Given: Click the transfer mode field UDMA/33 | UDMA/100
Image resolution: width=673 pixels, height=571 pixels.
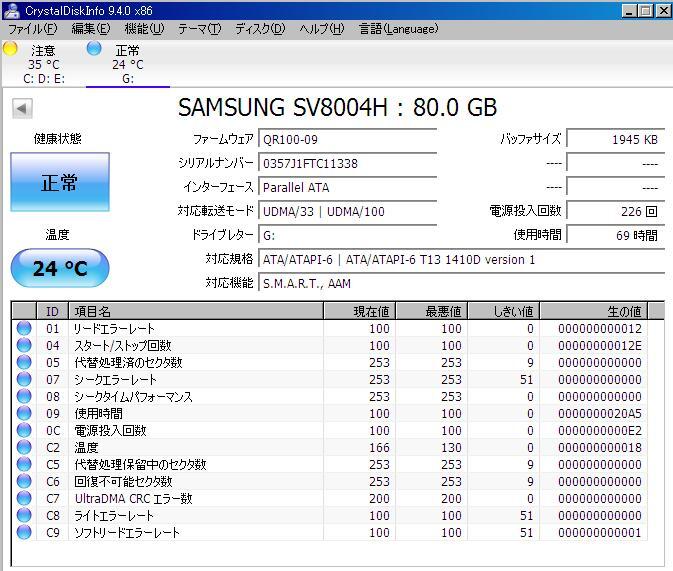Looking at the screenshot, I should [348, 212].
